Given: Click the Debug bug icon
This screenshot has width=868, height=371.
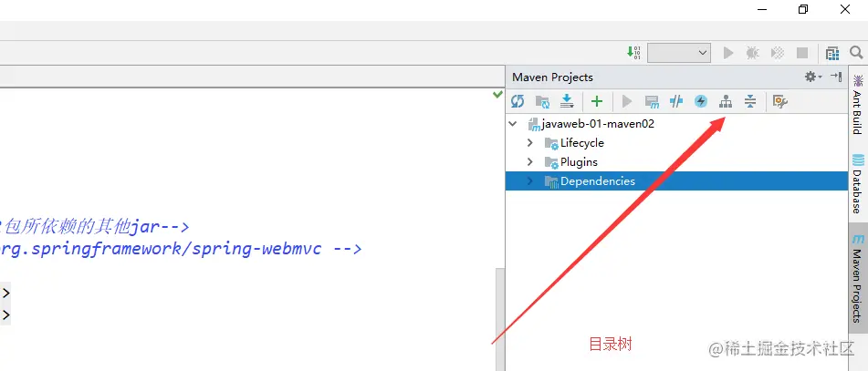Looking at the screenshot, I should pos(752,53).
